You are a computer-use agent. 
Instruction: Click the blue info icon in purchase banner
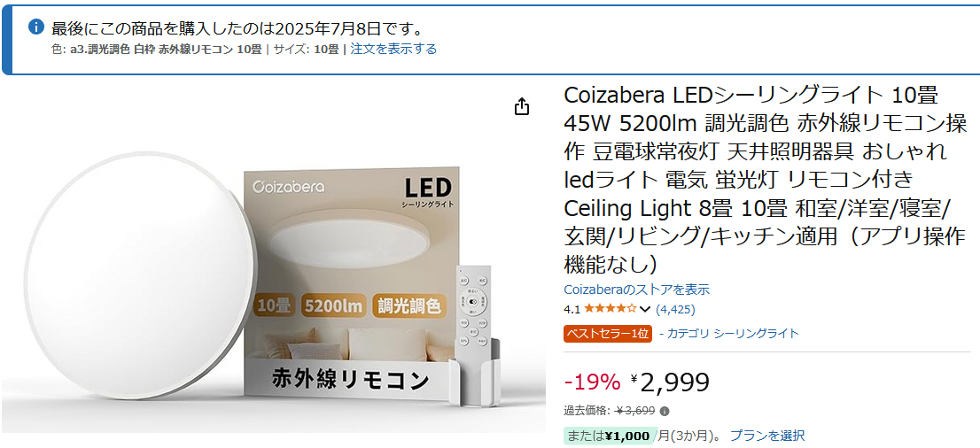point(37,27)
